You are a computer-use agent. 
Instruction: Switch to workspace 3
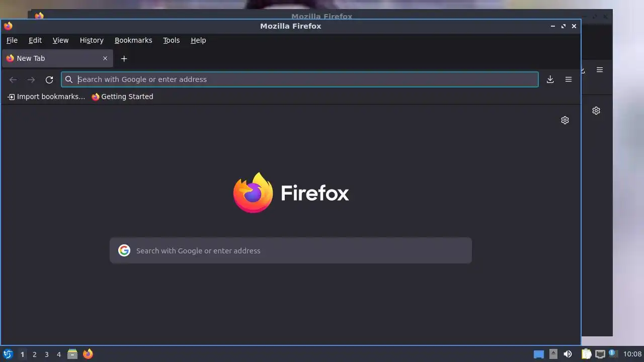coord(46,354)
